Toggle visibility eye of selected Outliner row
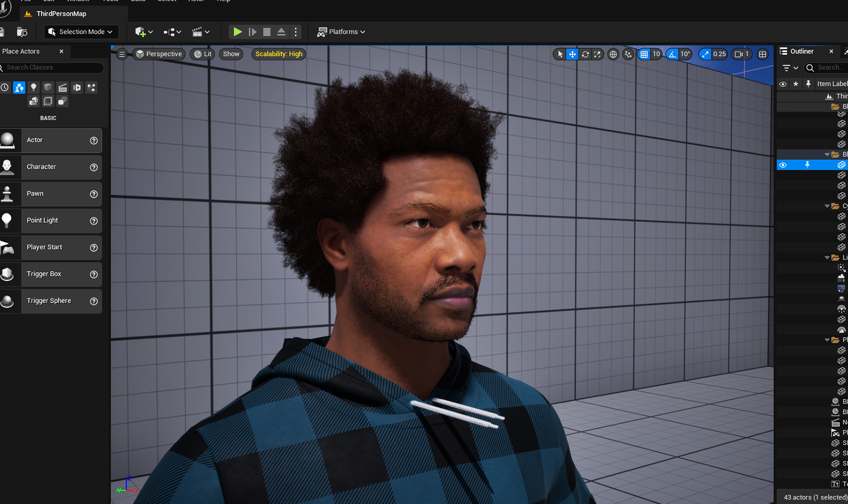 pos(783,165)
